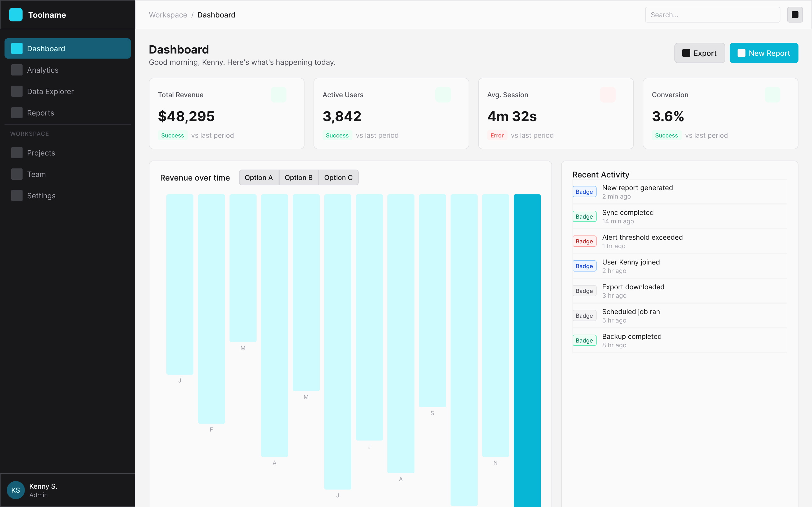Click the Data Explorer sidebar icon

(x=17, y=92)
